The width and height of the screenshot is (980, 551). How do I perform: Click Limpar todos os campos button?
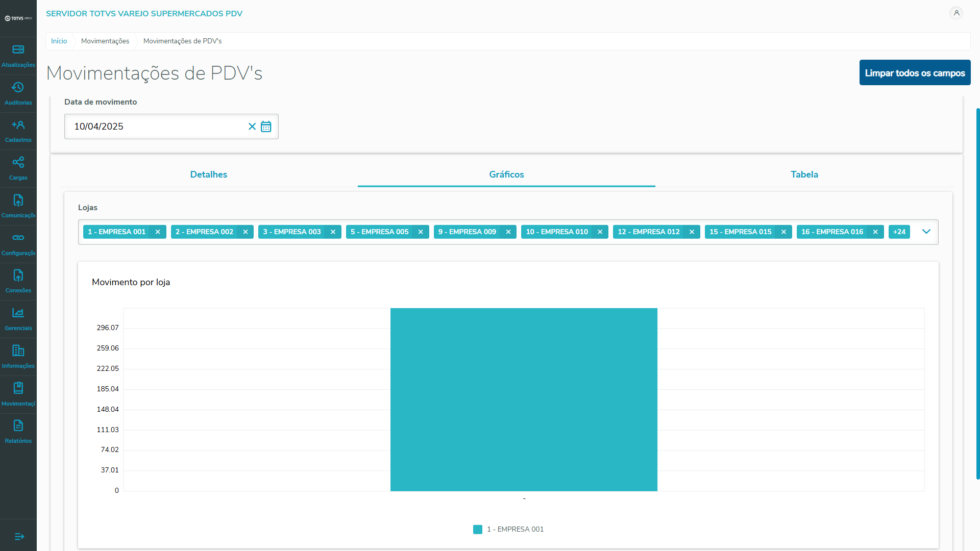[915, 73]
